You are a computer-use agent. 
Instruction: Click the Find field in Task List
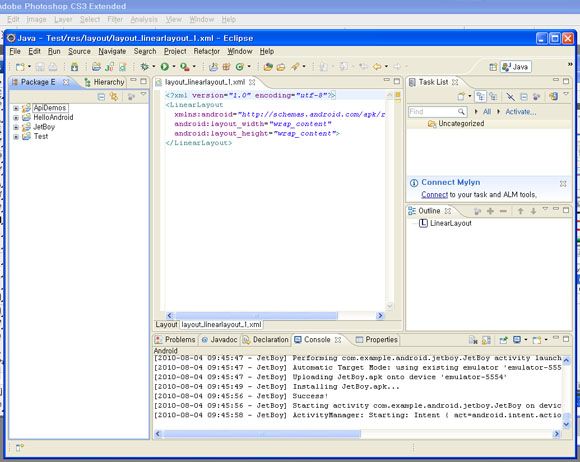point(437,111)
